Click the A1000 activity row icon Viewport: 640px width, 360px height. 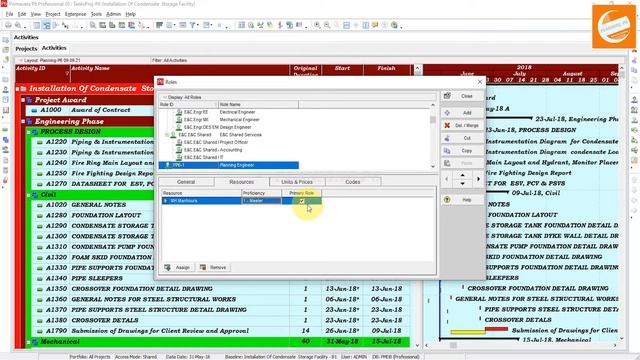tap(34, 110)
